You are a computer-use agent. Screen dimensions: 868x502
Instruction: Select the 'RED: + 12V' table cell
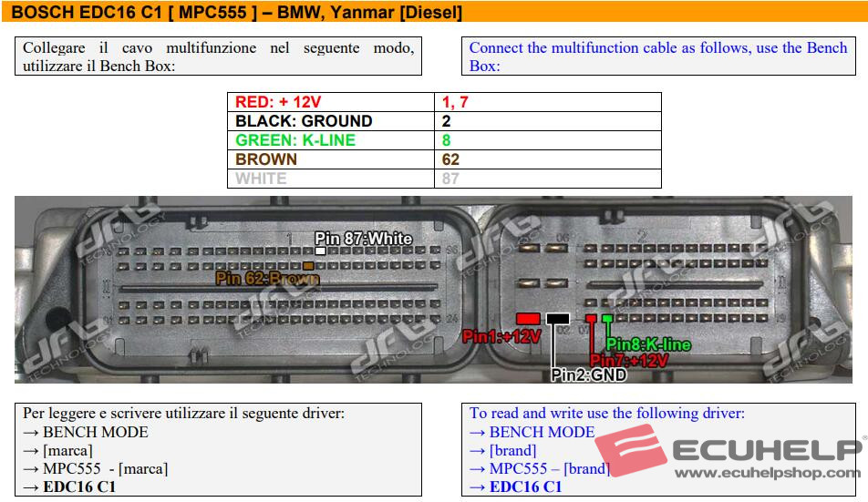click(x=330, y=102)
